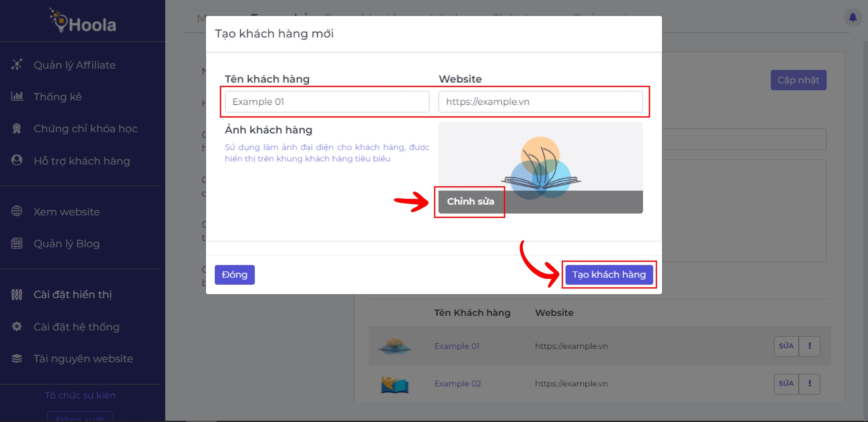Viewport: 868px width, 422px height.
Task: Click the Tổ chức sự kiện link
Action: (80, 395)
